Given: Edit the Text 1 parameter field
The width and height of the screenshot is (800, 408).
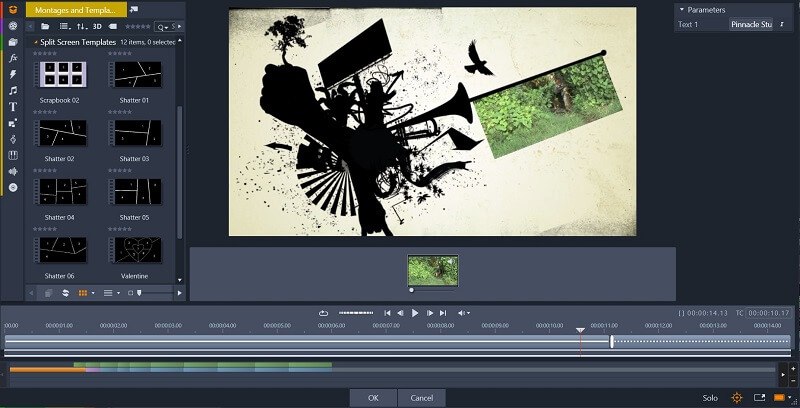Looking at the screenshot, I should [751, 24].
